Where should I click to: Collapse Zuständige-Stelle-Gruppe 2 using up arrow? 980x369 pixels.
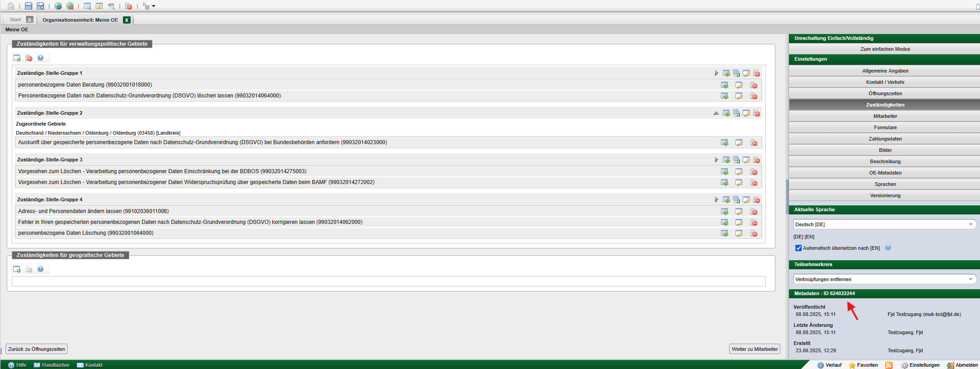tap(716, 113)
